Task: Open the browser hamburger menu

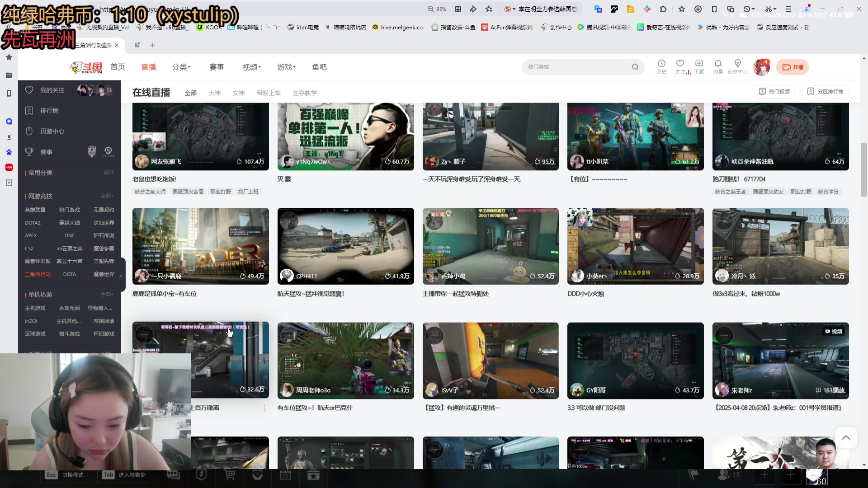Action: tap(788, 9)
